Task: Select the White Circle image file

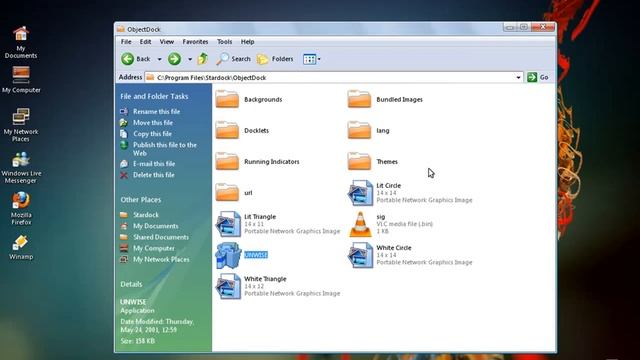Action: [360, 255]
